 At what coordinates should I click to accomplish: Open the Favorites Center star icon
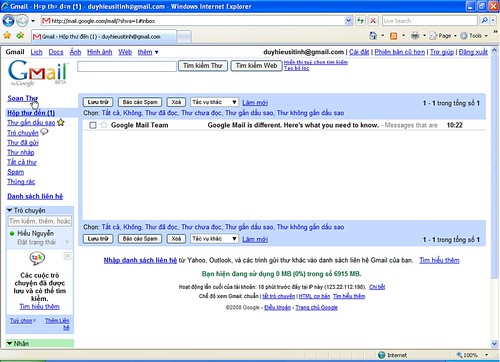[7, 35]
